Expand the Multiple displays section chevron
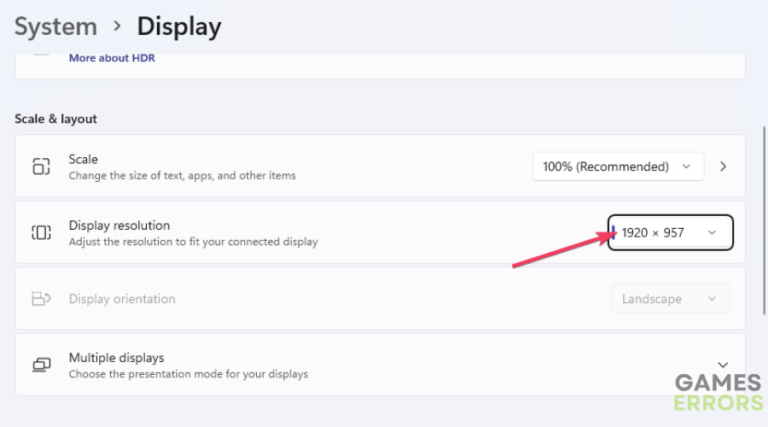768x427 pixels. point(723,365)
